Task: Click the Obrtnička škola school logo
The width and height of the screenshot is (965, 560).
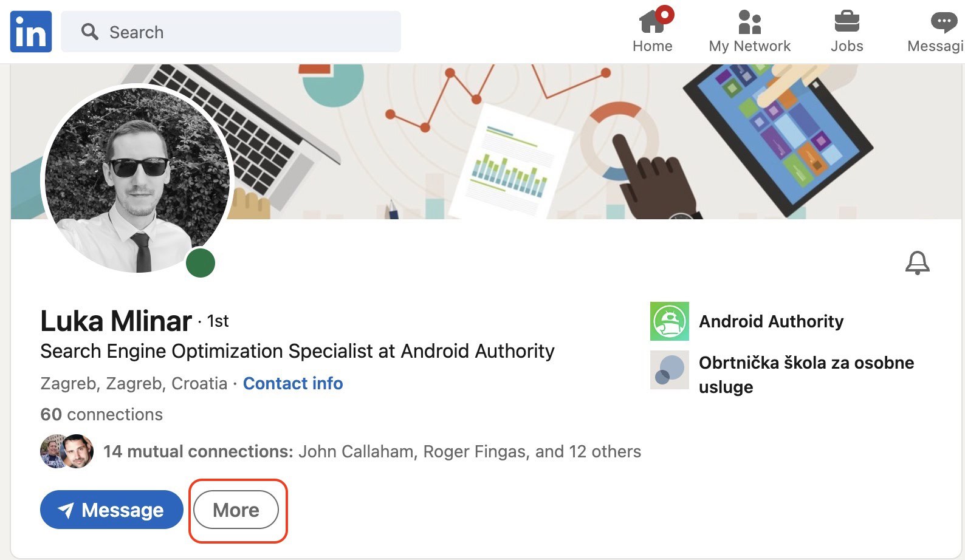Action: [670, 370]
